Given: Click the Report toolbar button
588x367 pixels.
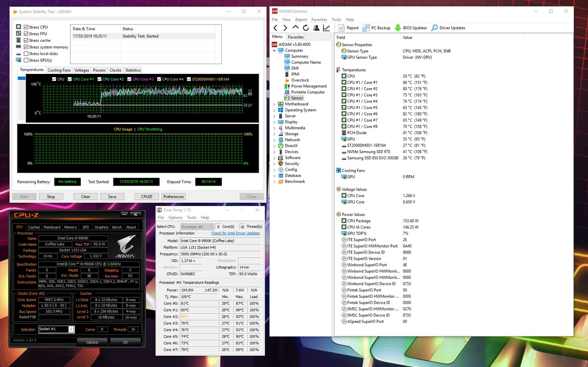Looking at the screenshot, I should (x=349, y=28).
